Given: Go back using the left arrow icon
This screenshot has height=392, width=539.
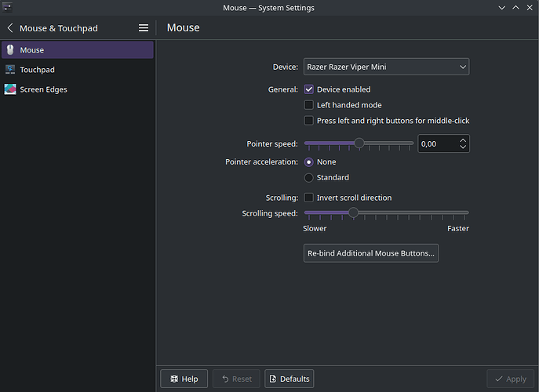Looking at the screenshot, I should pyautogui.click(x=10, y=27).
